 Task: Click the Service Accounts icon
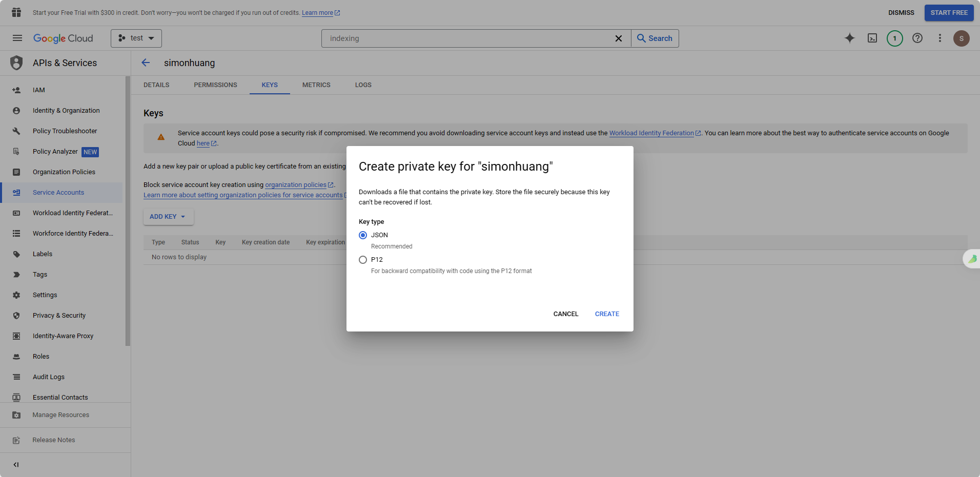point(16,193)
